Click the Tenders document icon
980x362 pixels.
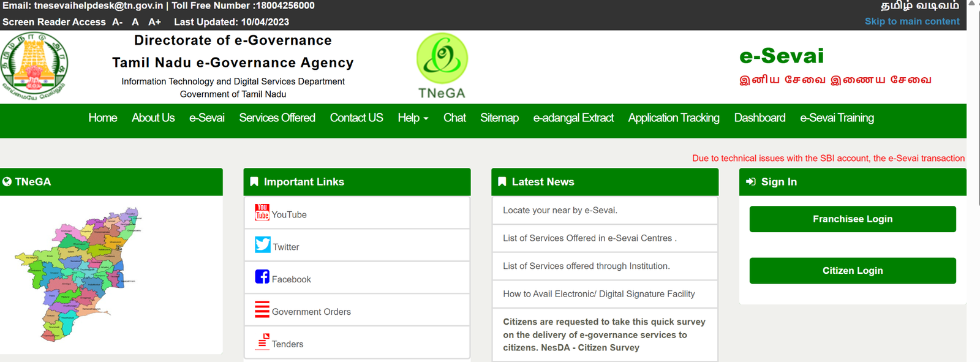pos(263,341)
